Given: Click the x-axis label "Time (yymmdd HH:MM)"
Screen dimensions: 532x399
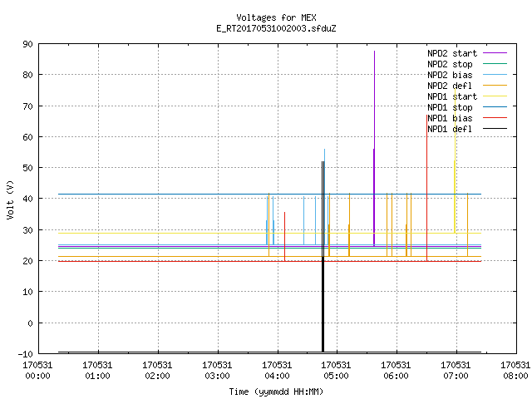Looking at the screenshot, I should pyautogui.click(x=276, y=392).
